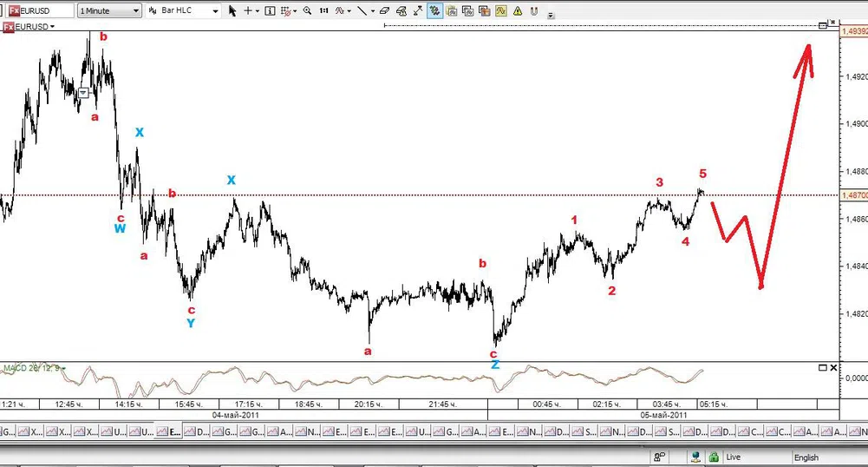This screenshot has width=868, height=467.
Task: Click the 1,4870 price level line marker
Action: point(852,195)
